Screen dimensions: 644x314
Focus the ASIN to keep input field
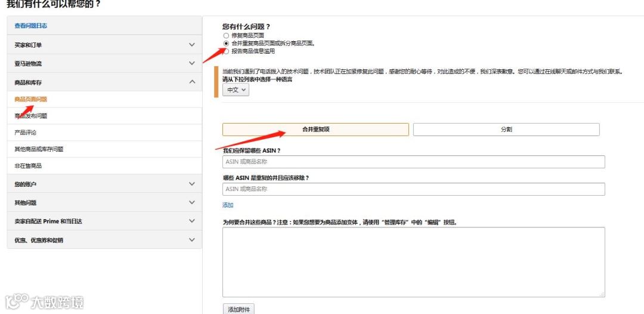pos(414,162)
